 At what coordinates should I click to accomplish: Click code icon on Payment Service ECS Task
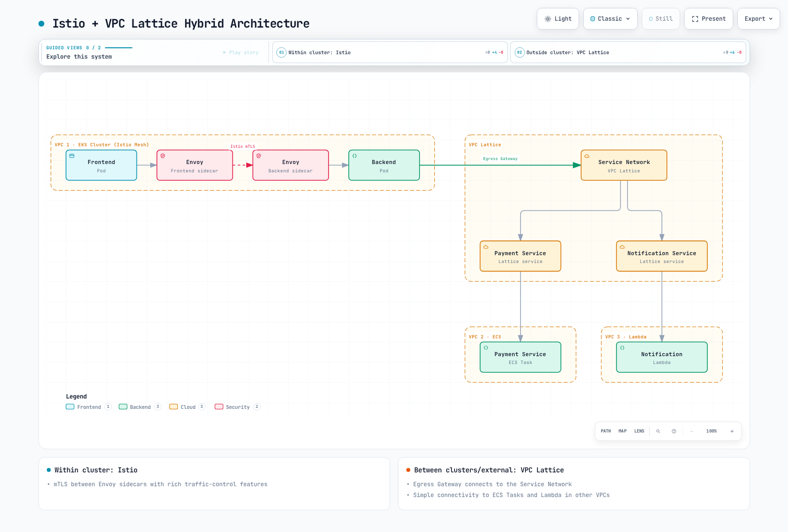click(x=486, y=348)
